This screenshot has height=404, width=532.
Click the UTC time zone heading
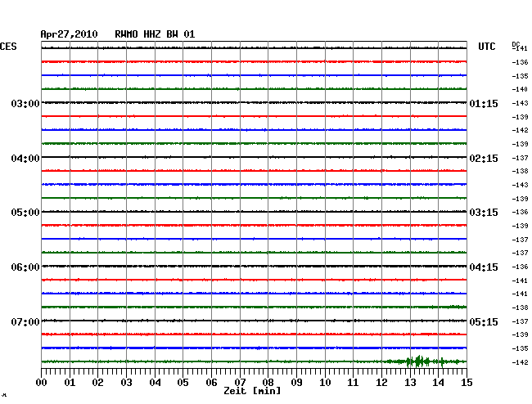486,47
